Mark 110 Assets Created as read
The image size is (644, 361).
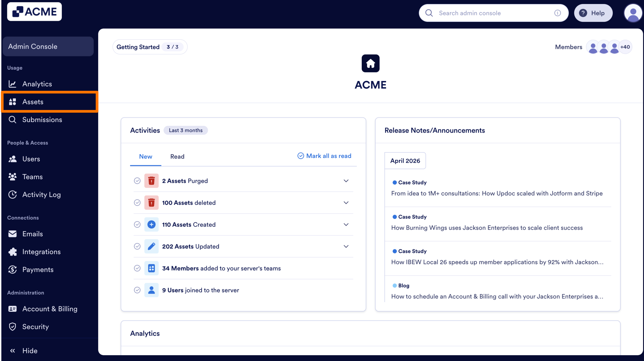tap(137, 225)
